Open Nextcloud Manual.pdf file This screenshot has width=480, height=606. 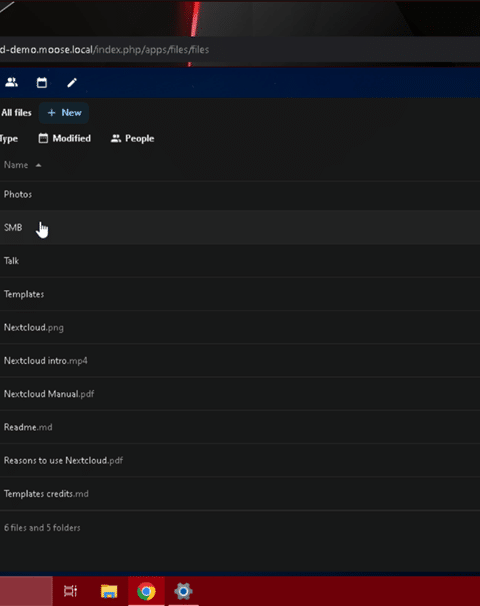(x=49, y=394)
